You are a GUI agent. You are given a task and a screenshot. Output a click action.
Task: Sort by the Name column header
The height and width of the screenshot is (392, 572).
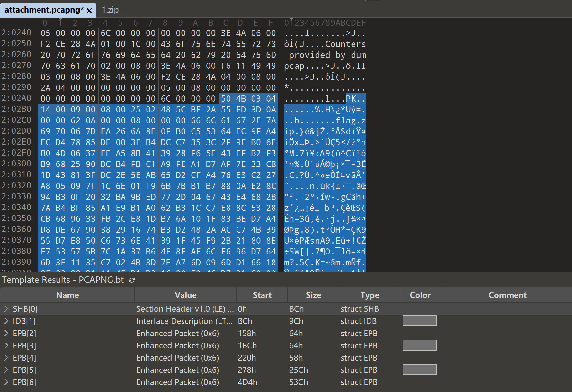(x=67, y=295)
